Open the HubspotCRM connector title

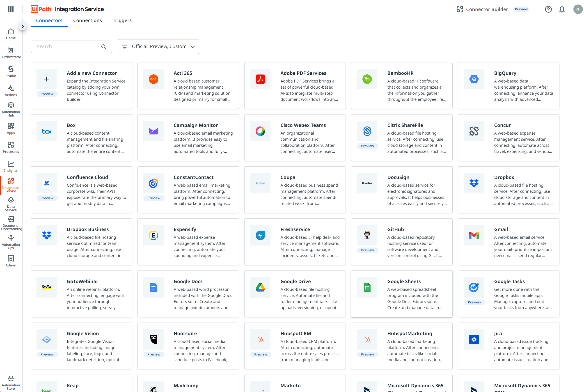pos(296,333)
